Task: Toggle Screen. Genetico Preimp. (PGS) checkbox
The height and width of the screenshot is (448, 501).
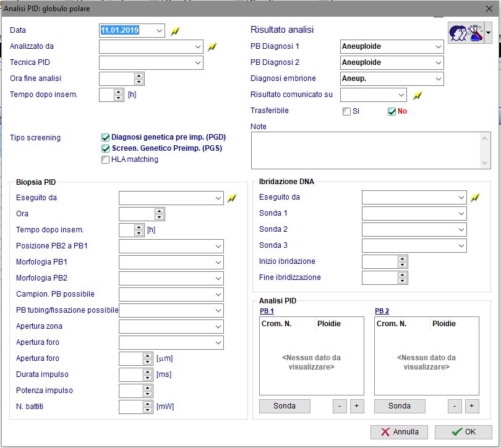Action: (x=105, y=148)
